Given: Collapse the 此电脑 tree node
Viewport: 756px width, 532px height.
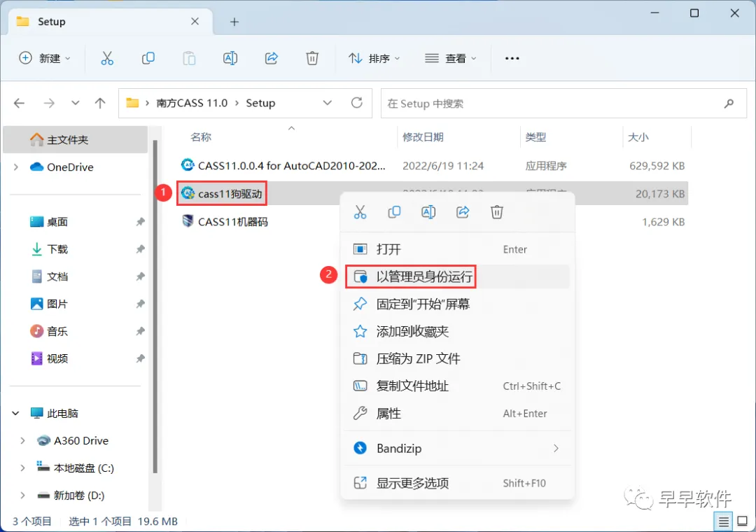Looking at the screenshot, I should click(15, 413).
